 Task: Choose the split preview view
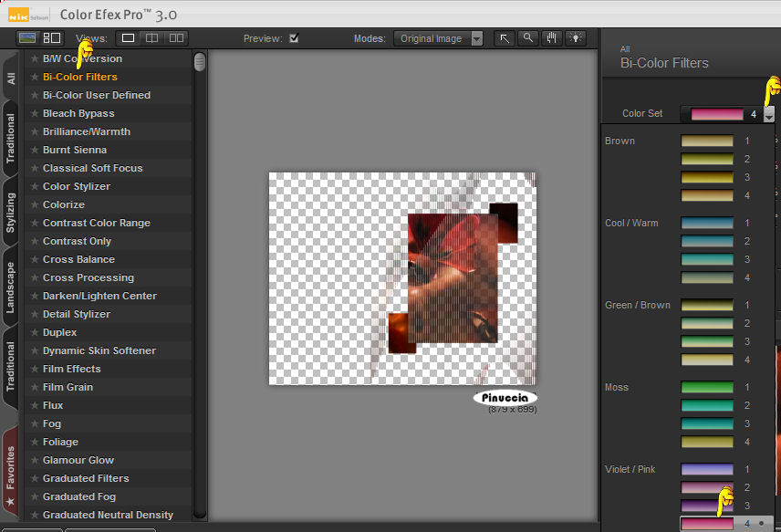152,38
